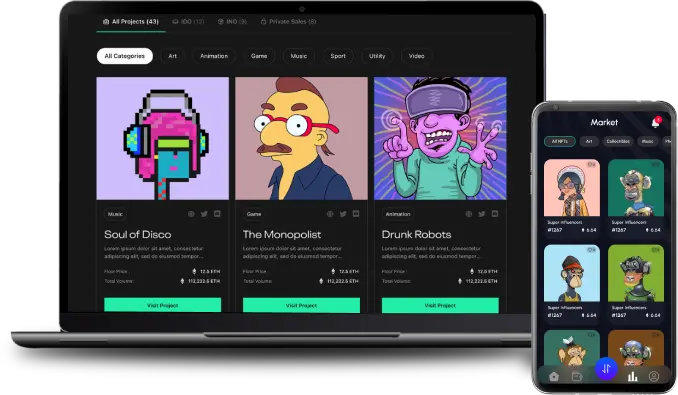Open website globe icon on The Monopolist card

[330, 214]
